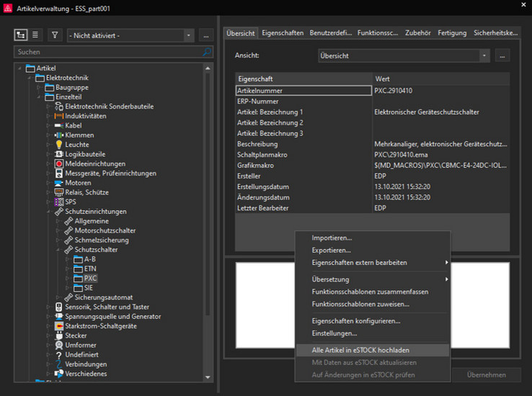Click the search magnifier icon

pos(207,52)
